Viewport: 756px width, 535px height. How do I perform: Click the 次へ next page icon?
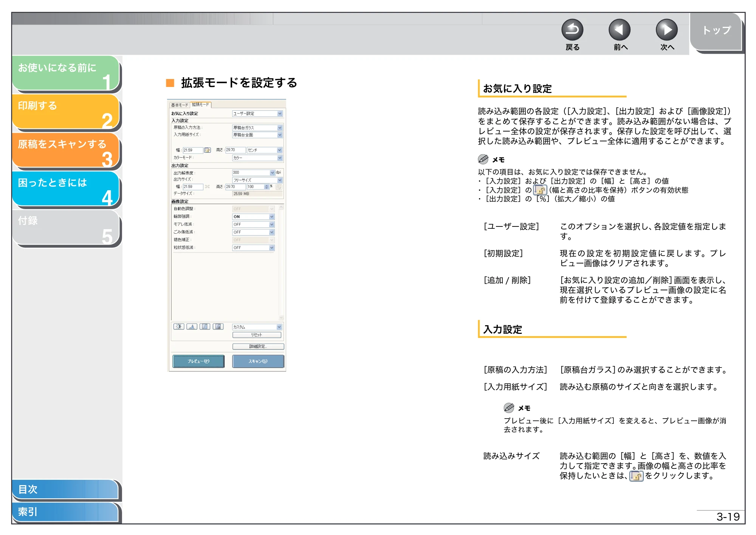click(x=666, y=30)
